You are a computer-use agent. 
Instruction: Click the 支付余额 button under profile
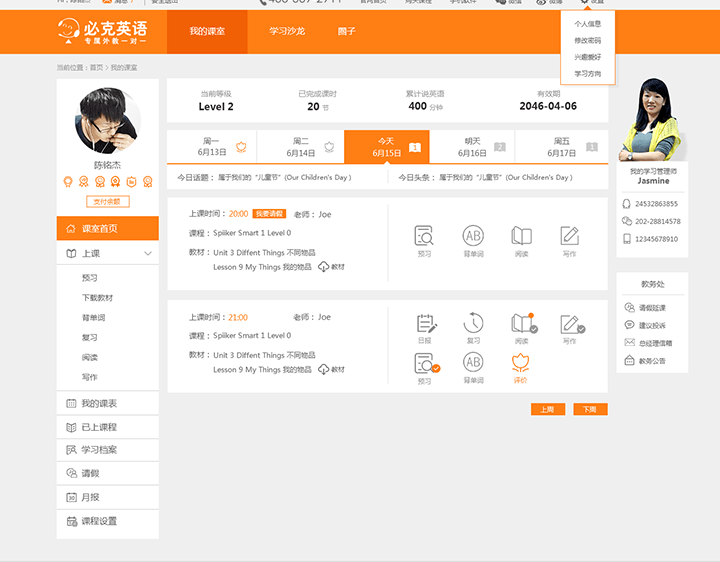(x=107, y=201)
